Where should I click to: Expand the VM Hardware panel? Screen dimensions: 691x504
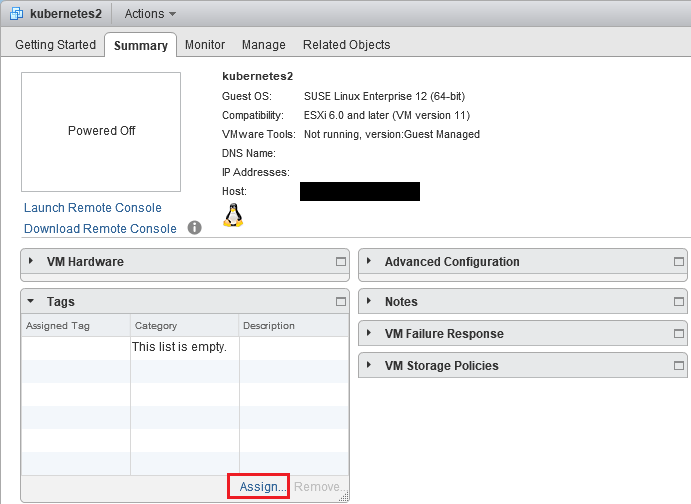point(30,261)
